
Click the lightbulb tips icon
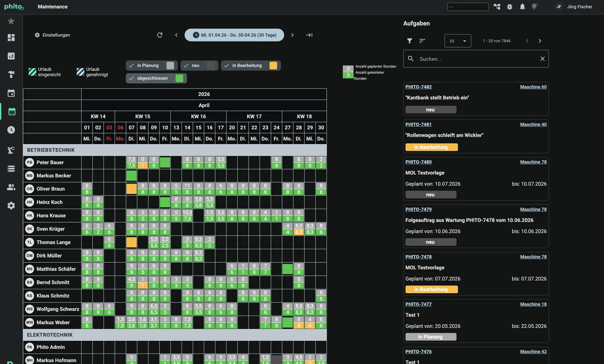(535, 6)
